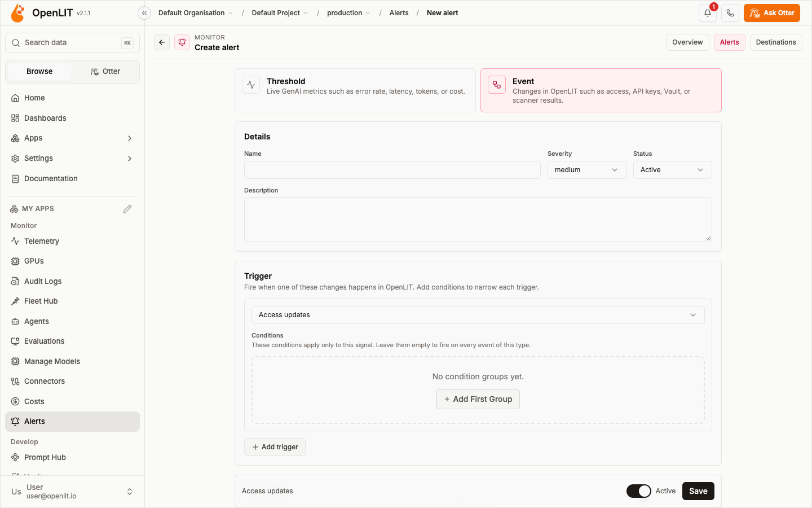This screenshot has height=508, width=812.
Task: Toggle the Active switch off
Action: tap(639, 491)
